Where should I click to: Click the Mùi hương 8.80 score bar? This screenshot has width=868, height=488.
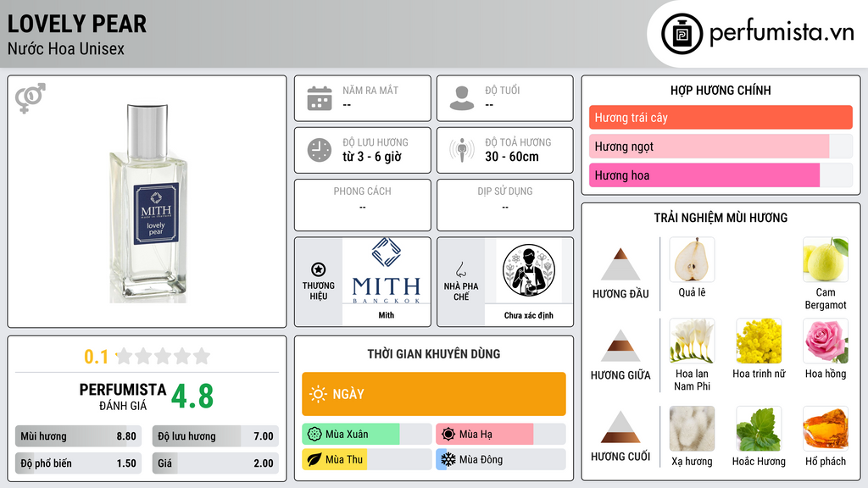tap(78, 436)
